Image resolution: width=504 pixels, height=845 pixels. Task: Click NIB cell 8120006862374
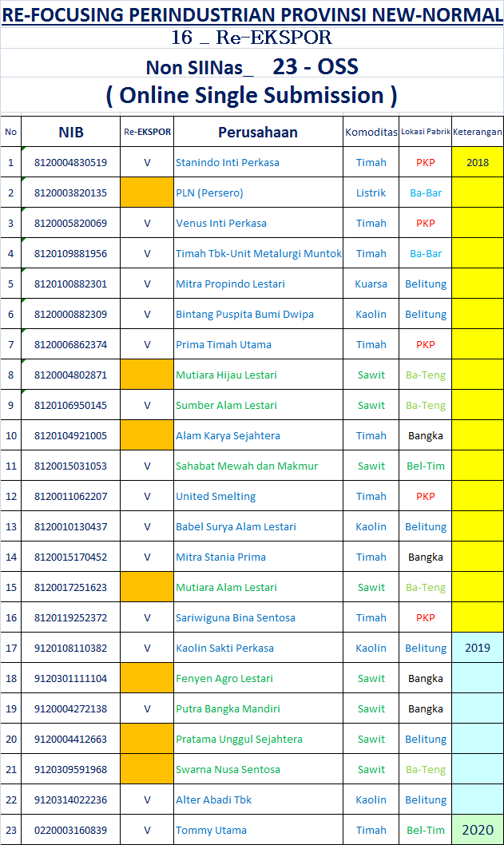click(x=70, y=344)
